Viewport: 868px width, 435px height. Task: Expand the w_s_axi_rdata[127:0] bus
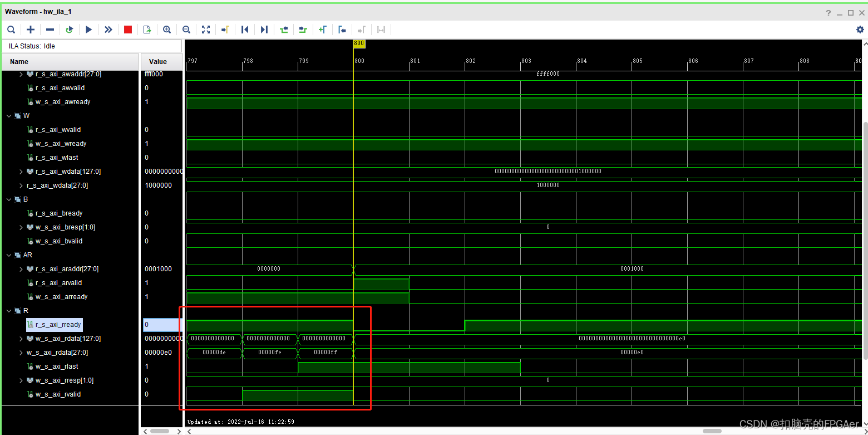point(21,338)
